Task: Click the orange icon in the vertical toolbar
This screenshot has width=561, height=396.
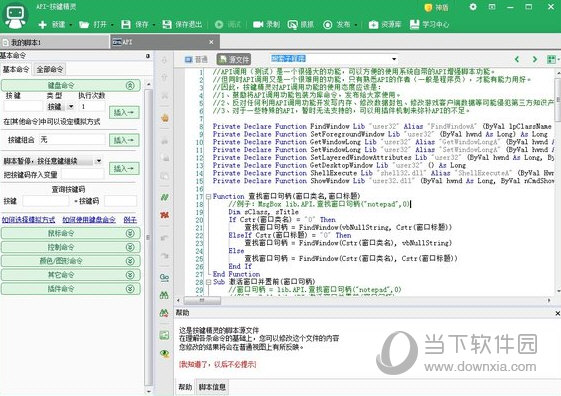Action: 165,118
